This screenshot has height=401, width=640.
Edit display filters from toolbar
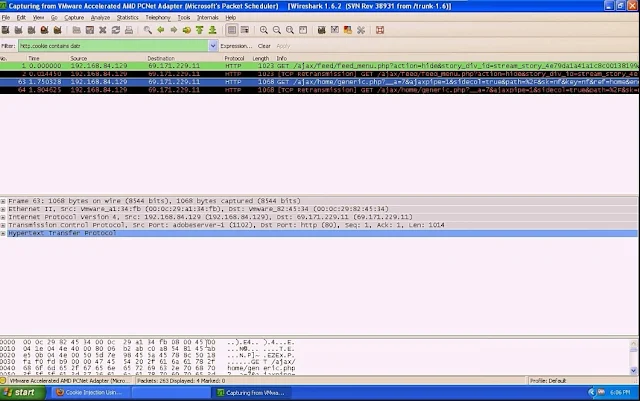pyautogui.click(x=335, y=30)
